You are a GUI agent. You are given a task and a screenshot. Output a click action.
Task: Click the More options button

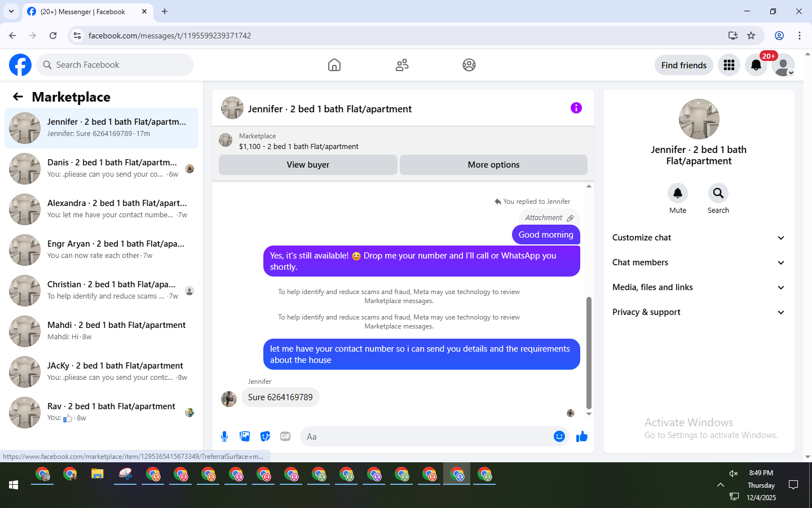[493, 165]
